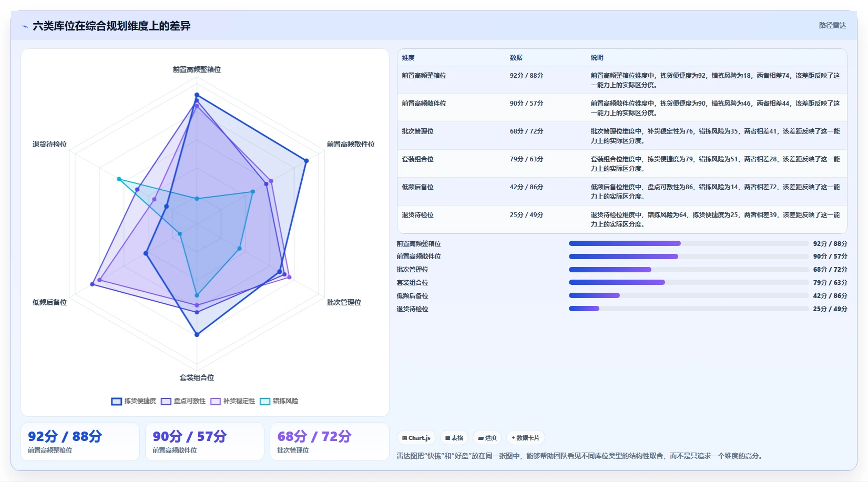The height and width of the screenshot is (482, 868).
Task: Select the 套装组合位 table row name
Action: 417,159
